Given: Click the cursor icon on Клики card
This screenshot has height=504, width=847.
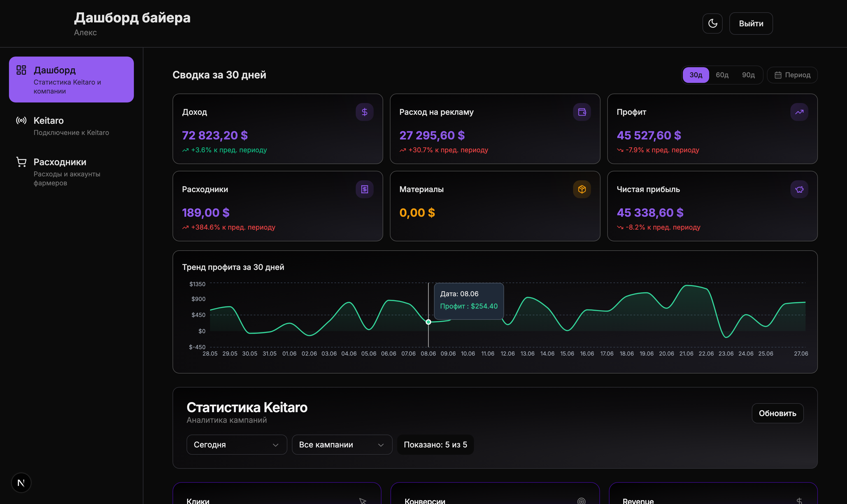Looking at the screenshot, I should pos(362,501).
